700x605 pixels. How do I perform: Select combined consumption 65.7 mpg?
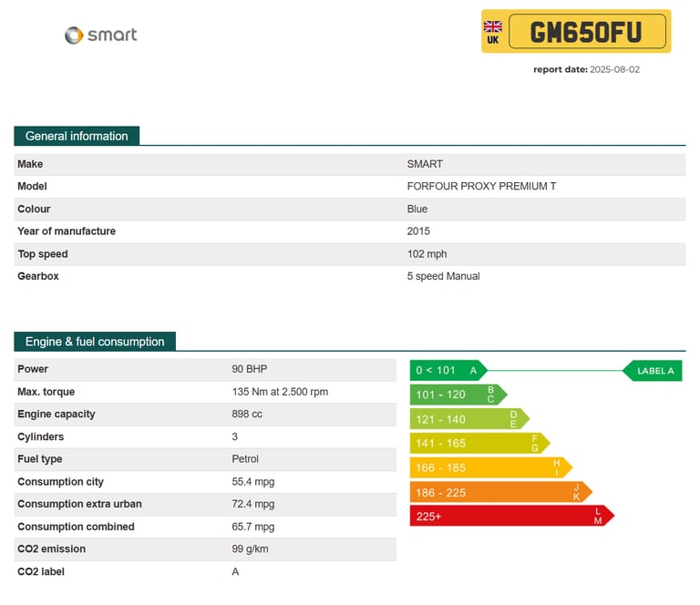point(253,528)
